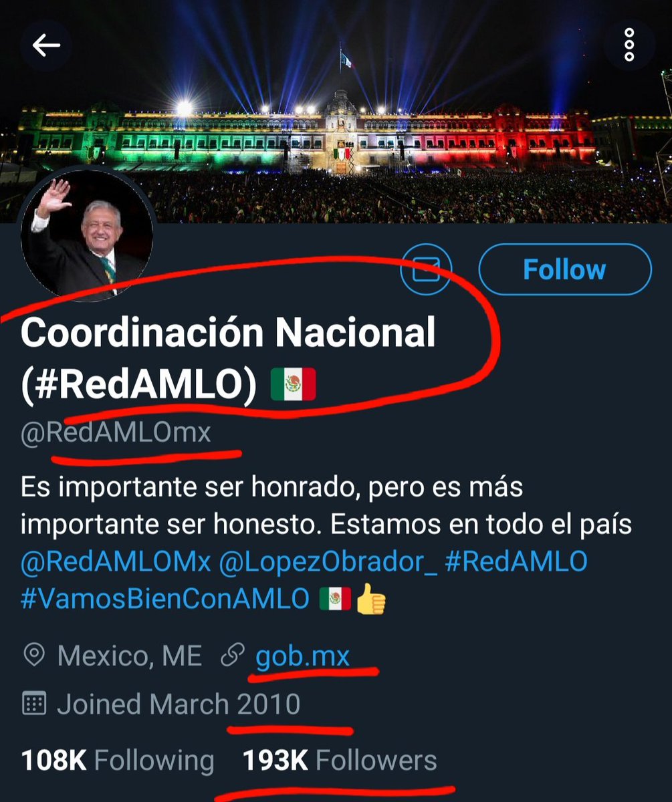672x802 pixels.
Task: View the 108K Following list
Action: 117,761
